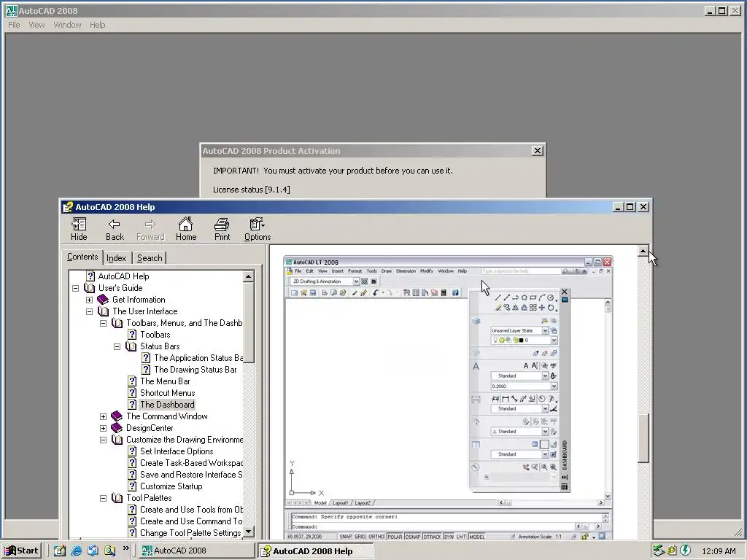Open The Drawing Status Bar topic

point(196,370)
